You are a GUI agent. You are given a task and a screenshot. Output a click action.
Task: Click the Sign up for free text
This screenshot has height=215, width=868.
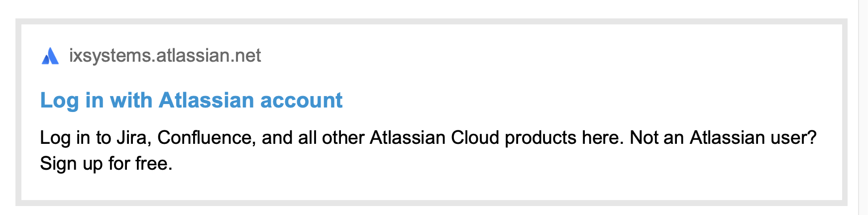pos(106,163)
